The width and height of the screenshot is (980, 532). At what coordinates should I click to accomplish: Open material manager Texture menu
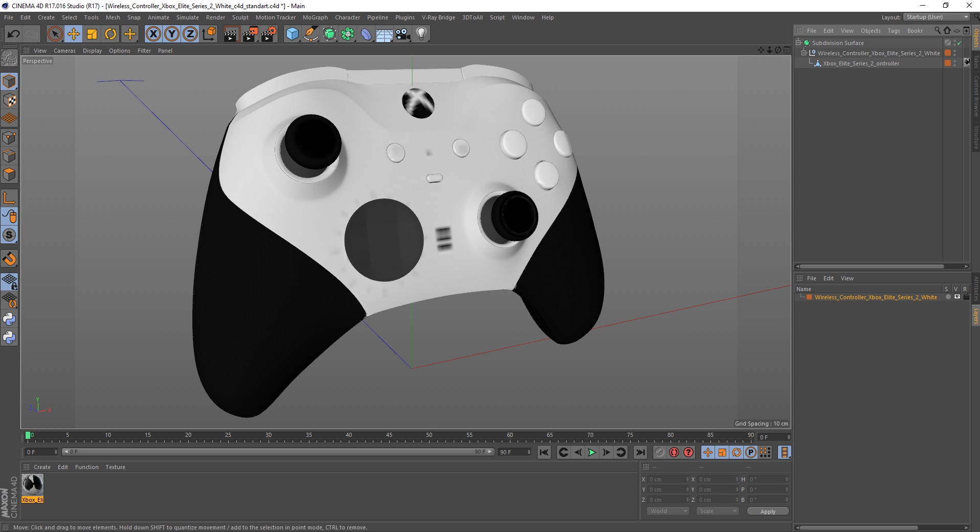(115, 467)
